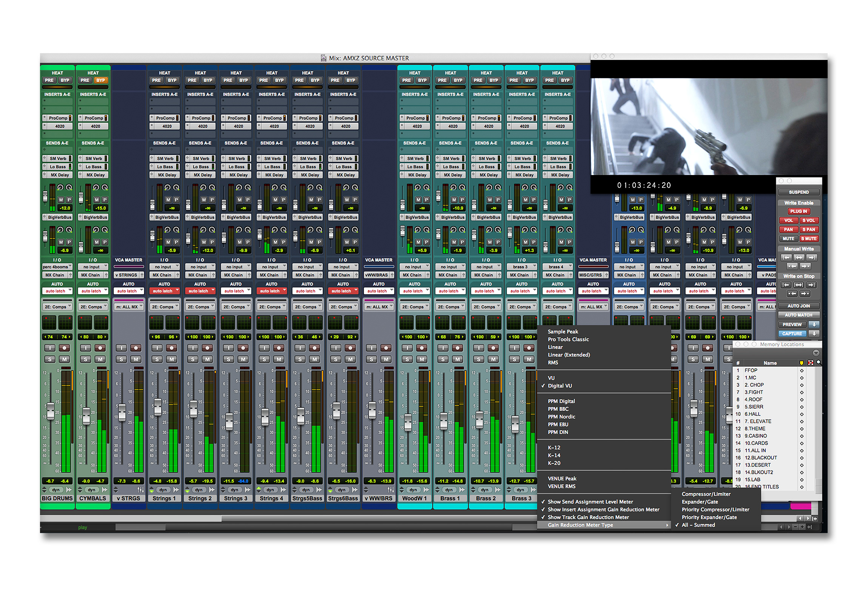
Task: Click Manual Write to all arrow
Action: click(x=799, y=258)
